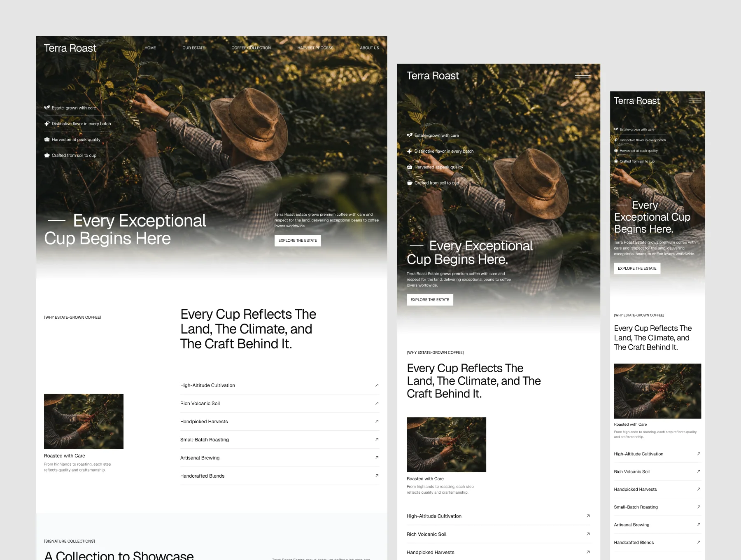Go to ABOUT US nav item
The image size is (741, 560).
(x=369, y=48)
